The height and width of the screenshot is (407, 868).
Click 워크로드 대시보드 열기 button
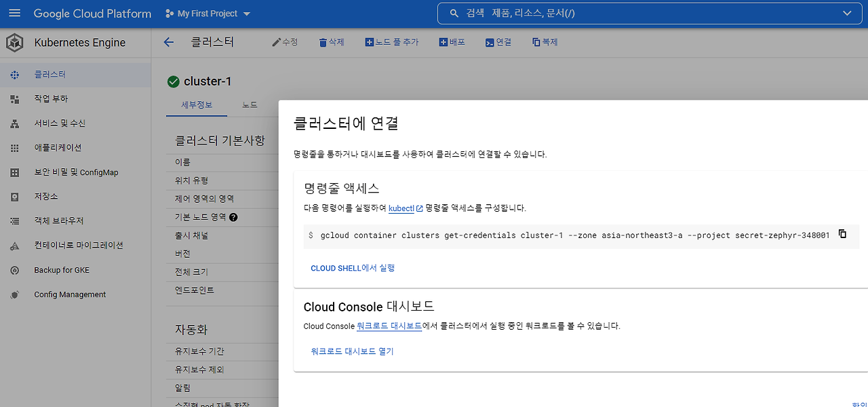coord(352,351)
